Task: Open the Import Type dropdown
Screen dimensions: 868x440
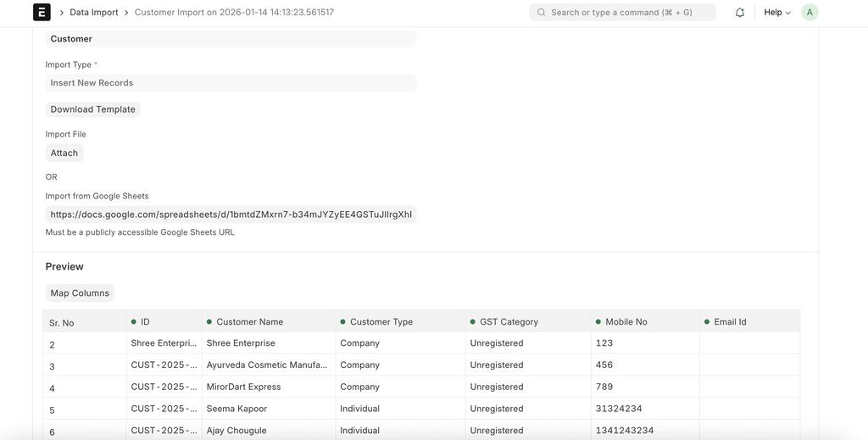Action: pos(231,83)
